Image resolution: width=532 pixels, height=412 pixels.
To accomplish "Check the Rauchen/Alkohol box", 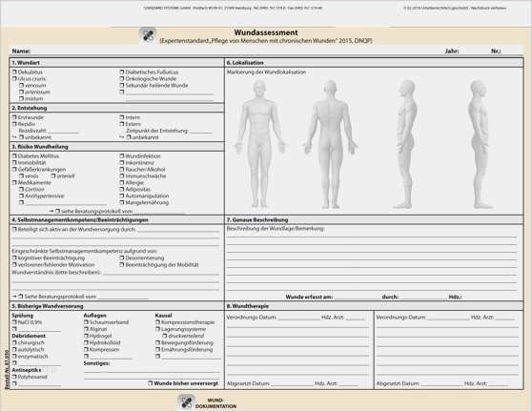I will [122, 170].
